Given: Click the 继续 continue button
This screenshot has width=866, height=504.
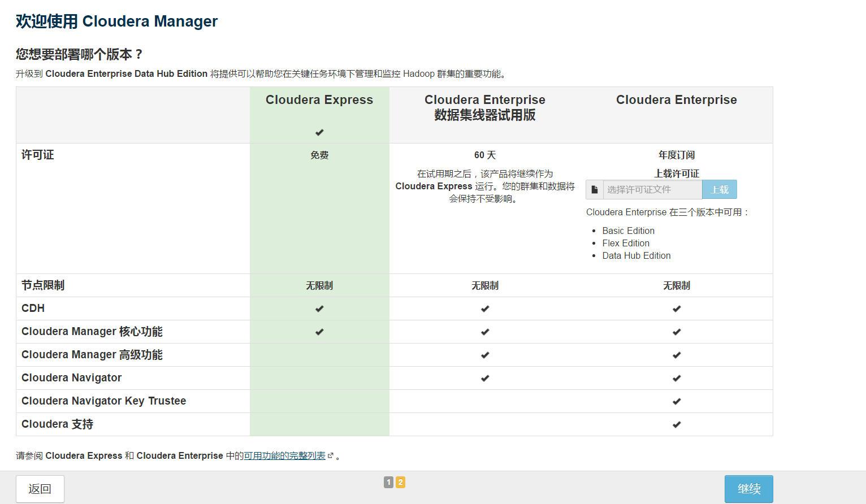Looking at the screenshot, I should point(749,489).
